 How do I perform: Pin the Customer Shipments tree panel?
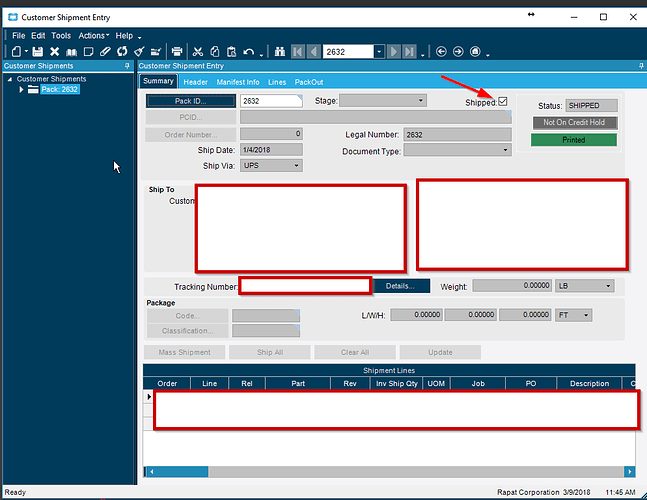tap(126, 66)
